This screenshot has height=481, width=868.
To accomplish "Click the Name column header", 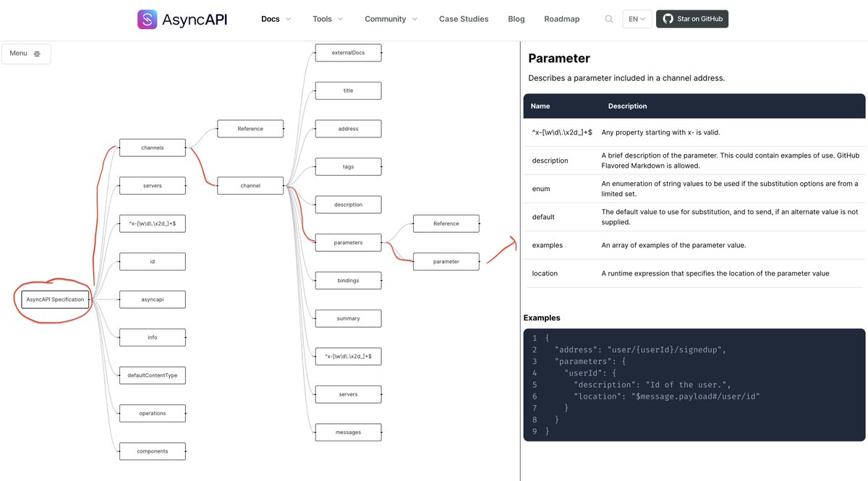I will pyautogui.click(x=540, y=106).
